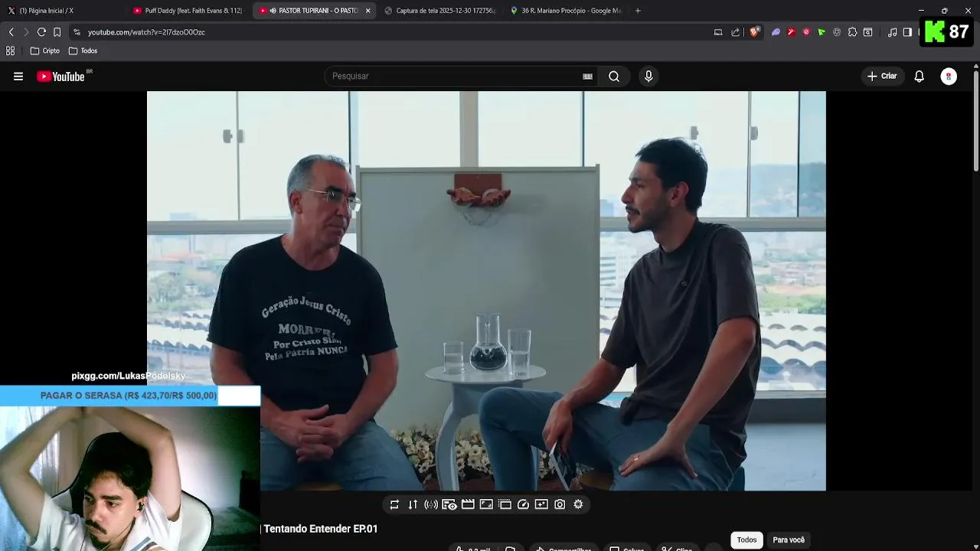This screenshot has width=980, height=551.
Task: Select the Todos filter chip
Action: [x=746, y=540]
